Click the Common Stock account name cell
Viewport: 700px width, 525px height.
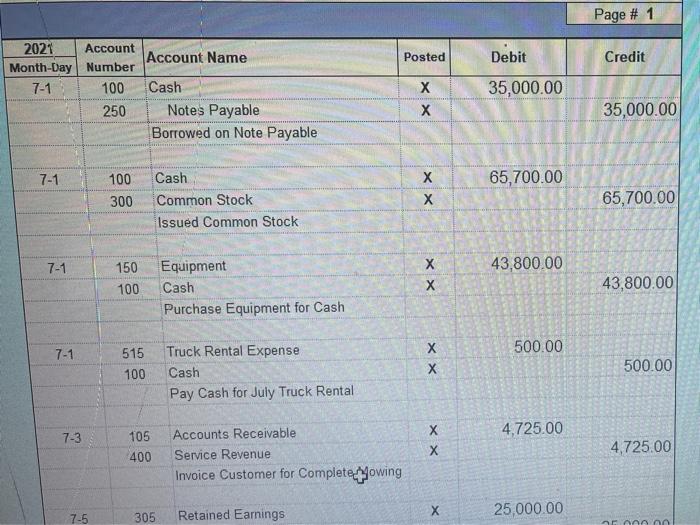point(277,200)
